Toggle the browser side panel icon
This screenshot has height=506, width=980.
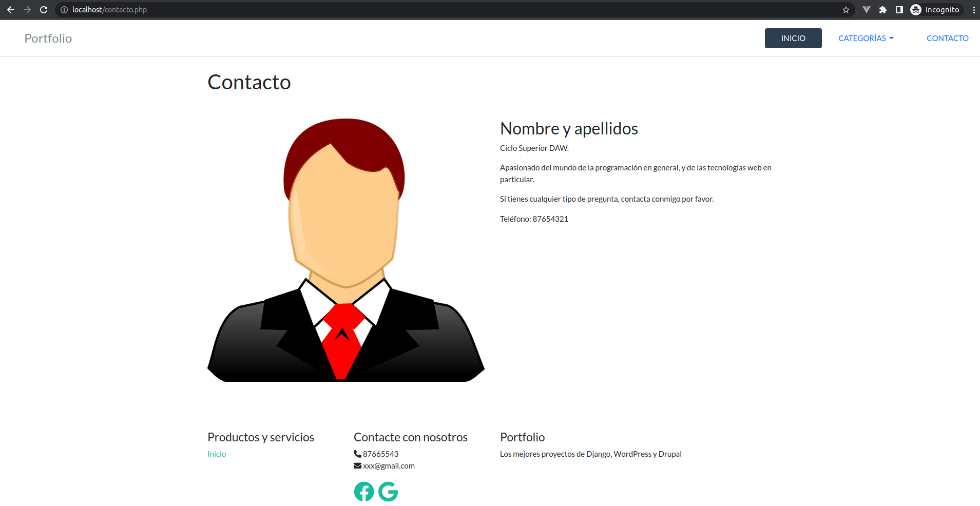(899, 10)
